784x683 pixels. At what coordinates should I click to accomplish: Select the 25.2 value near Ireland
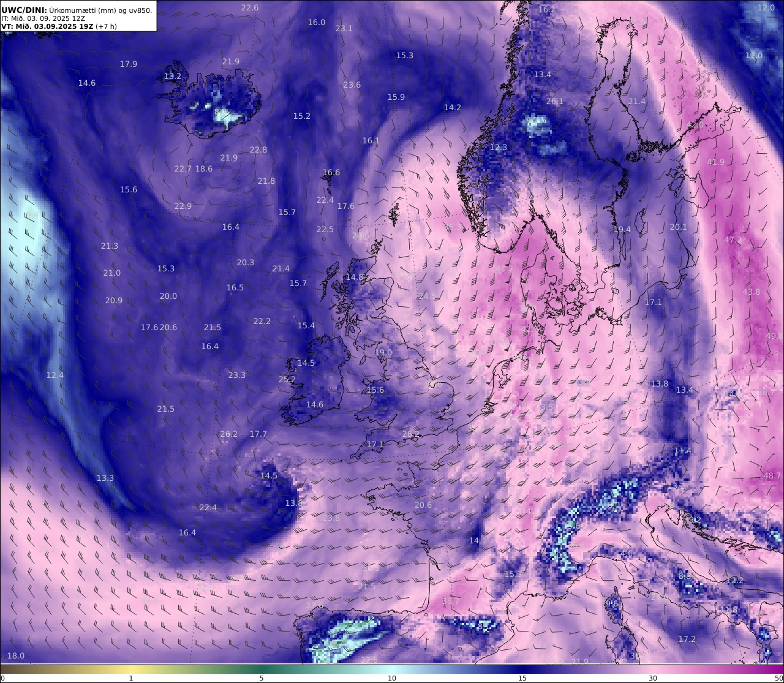(287, 380)
